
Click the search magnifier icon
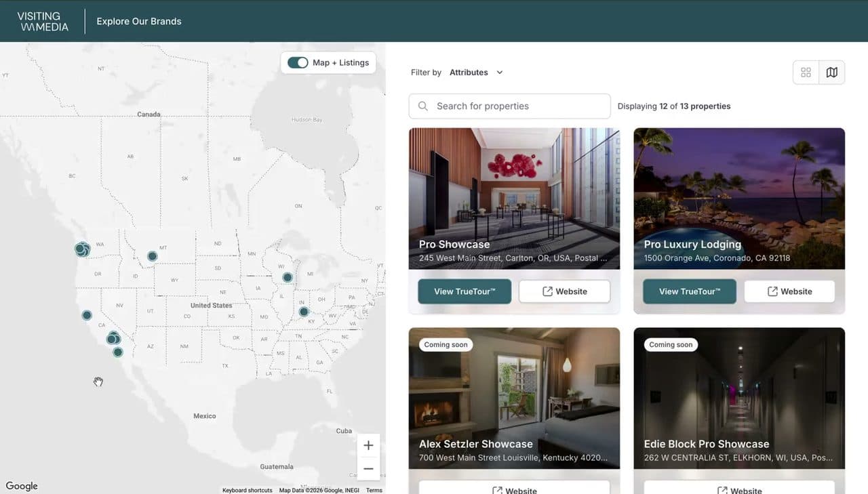[x=423, y=106]
